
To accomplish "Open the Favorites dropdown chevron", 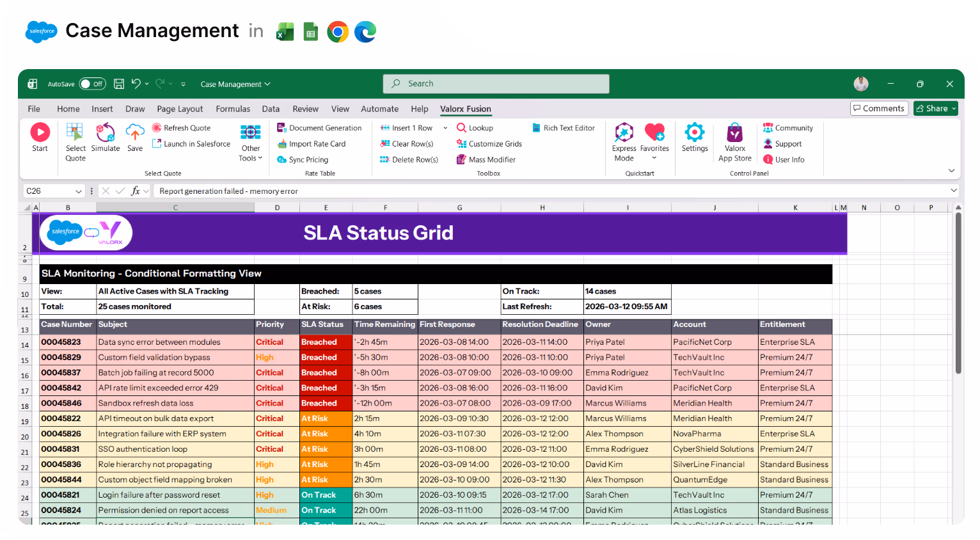I will click(654, 157).
